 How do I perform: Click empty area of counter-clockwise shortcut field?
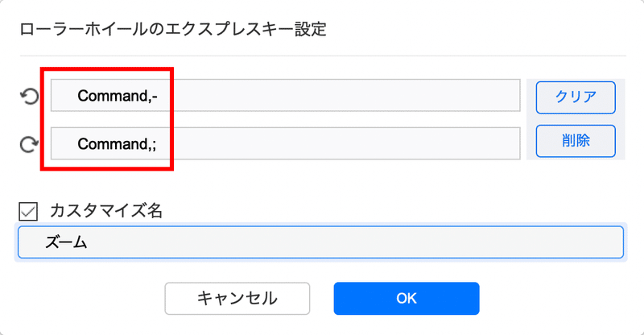[345, 95]
